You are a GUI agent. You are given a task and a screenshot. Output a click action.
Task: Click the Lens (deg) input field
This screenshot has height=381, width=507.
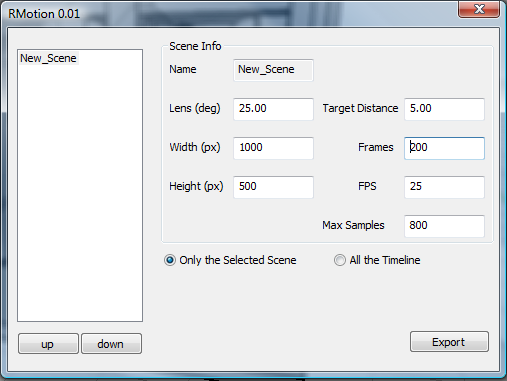(x=273, y=109)
